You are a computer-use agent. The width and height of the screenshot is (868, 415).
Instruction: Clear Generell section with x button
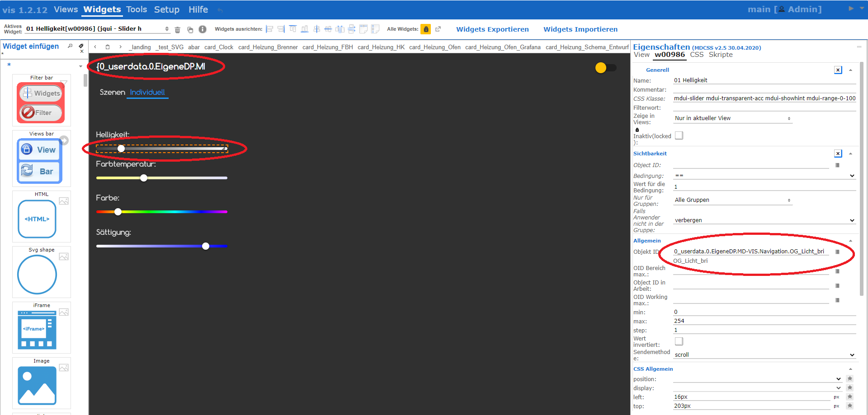tap(838, 70)
